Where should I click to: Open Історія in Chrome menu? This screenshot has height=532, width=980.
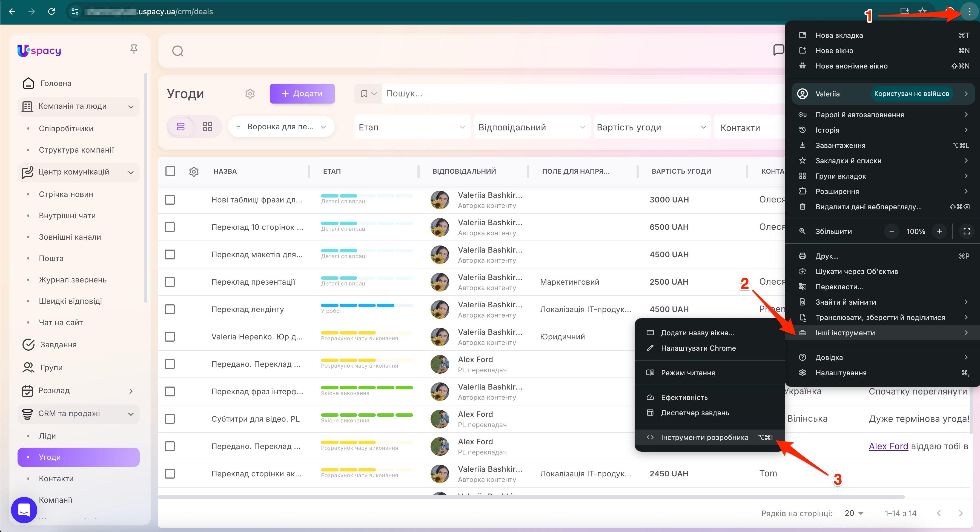[827, 130]
